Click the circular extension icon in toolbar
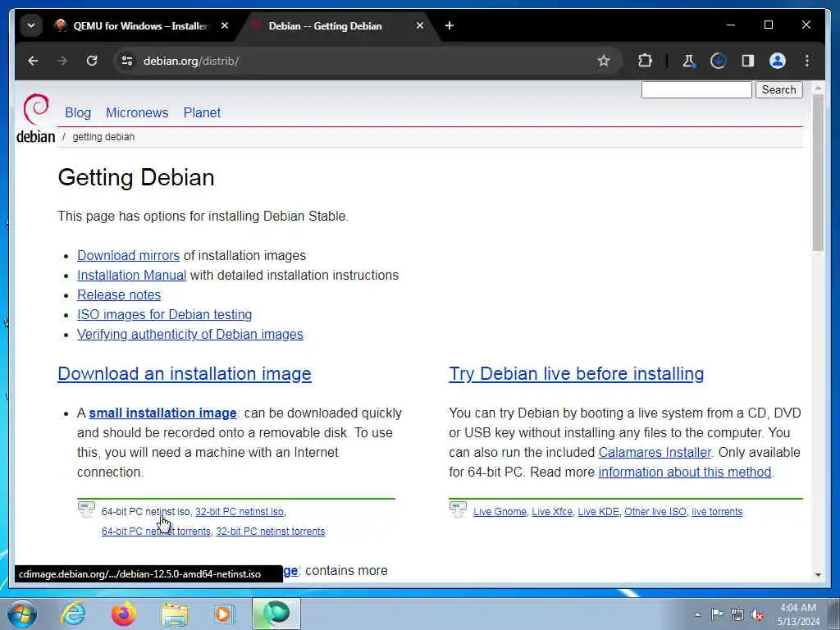 tap(719, 61)
